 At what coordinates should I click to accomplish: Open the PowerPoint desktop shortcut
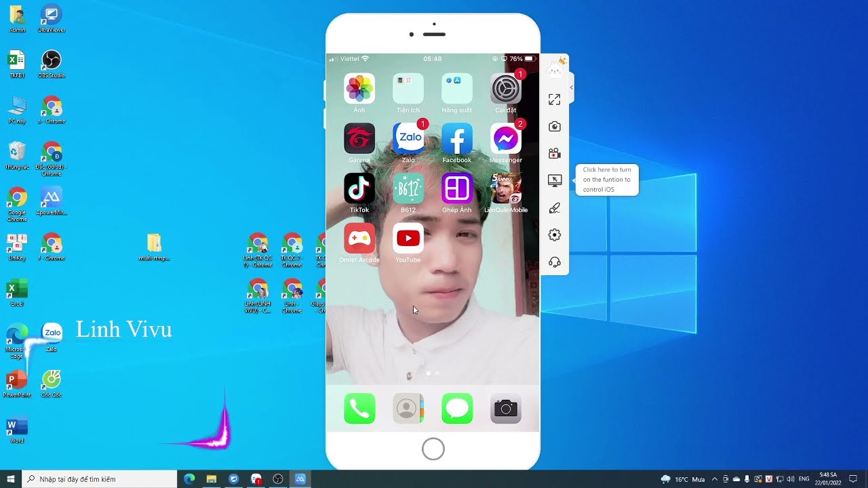(x=17, y=383)
